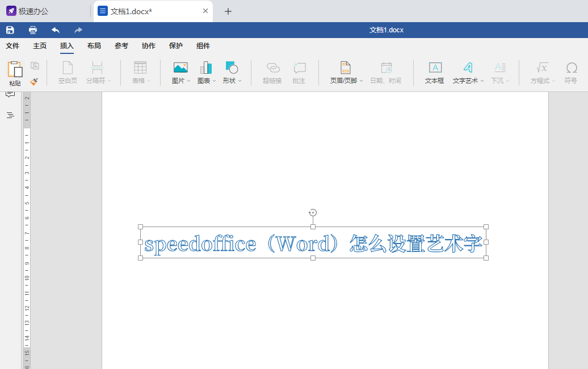The width and height of the screenshot is (588, 369).
Task: Switch to the 协作 tab
Action: pos(149,46)
